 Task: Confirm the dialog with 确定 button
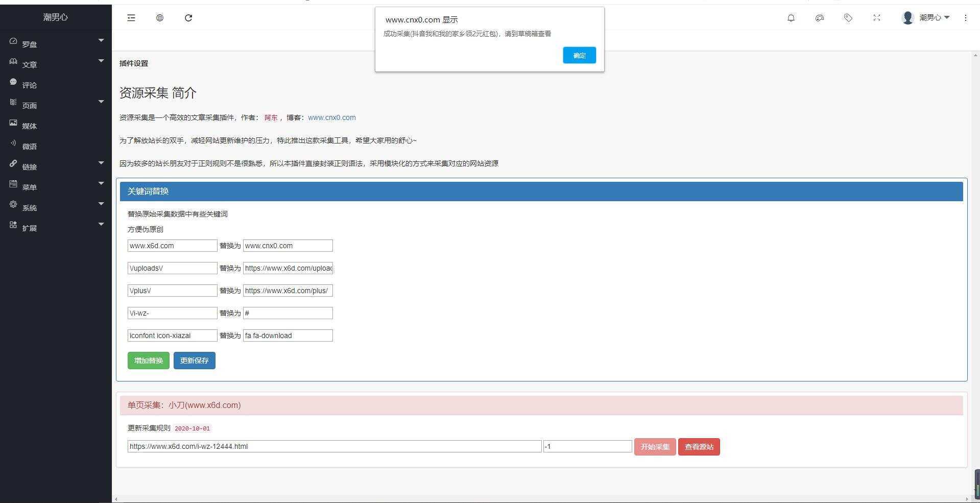[579, 55]
